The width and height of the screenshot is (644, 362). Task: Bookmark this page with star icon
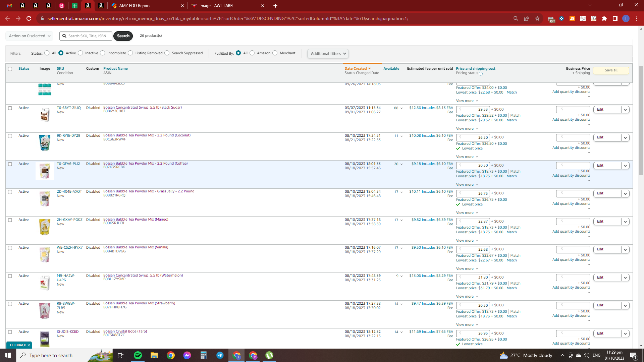pyautogui.click(x=537, y=18)
